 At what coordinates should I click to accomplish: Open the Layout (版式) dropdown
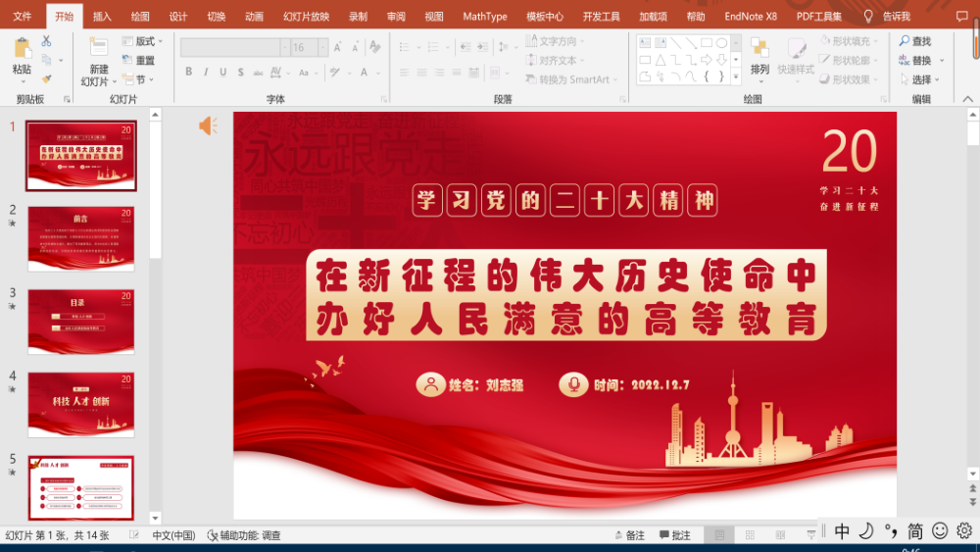click(142, 41)
